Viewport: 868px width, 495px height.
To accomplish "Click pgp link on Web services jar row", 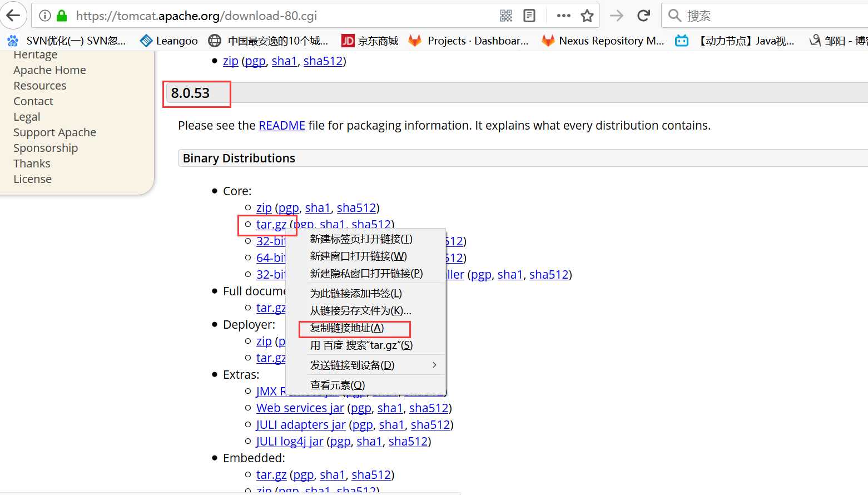I will (361, 408).
